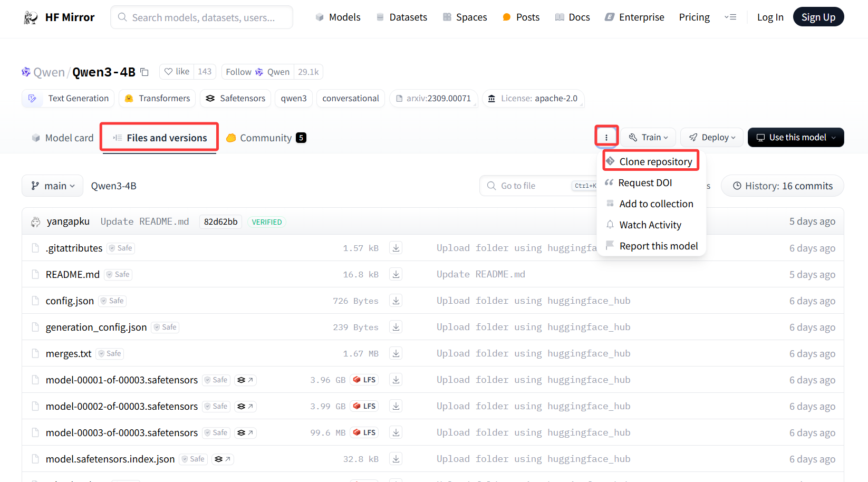Download the README.md file

point(396,274)
